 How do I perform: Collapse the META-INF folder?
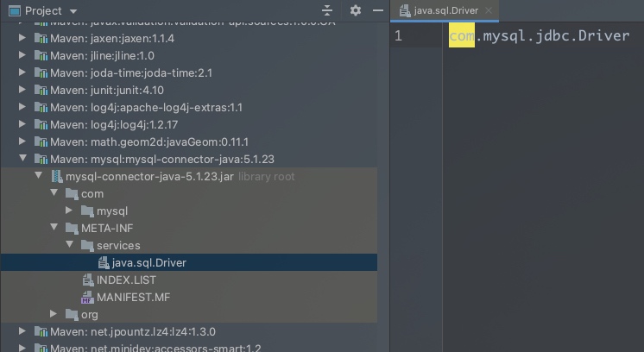coord(54,229)
